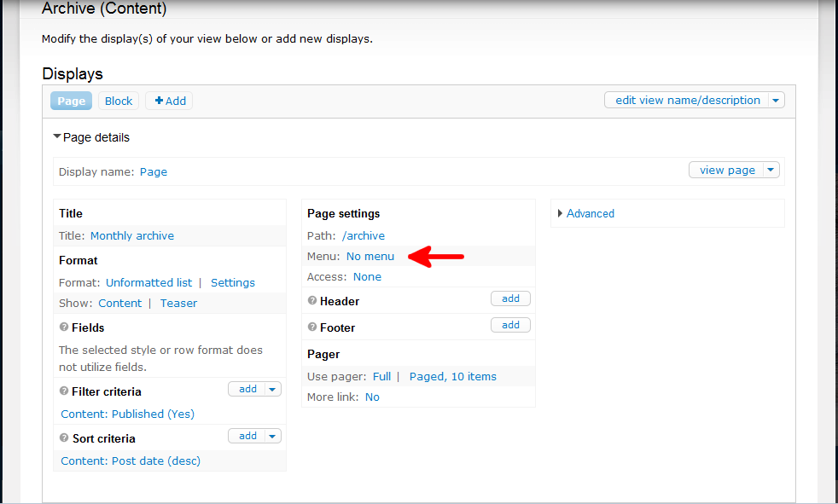Viewport: 838px width, 504px height.
Task: Switch to the Page display tab
Action: click(x=71, y=101)
